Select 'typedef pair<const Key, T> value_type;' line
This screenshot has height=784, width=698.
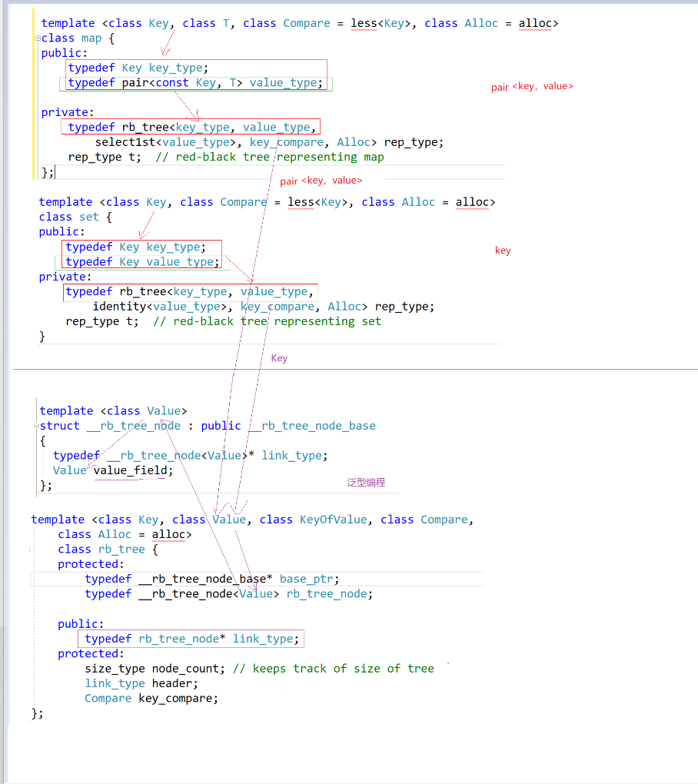(x=195, y=83)
